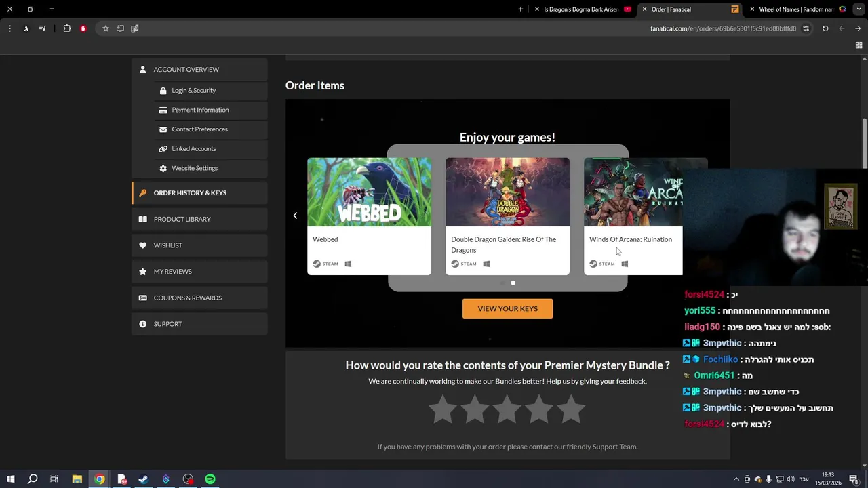
Task: Open Contact Preferences
Action: coord(210,129)
